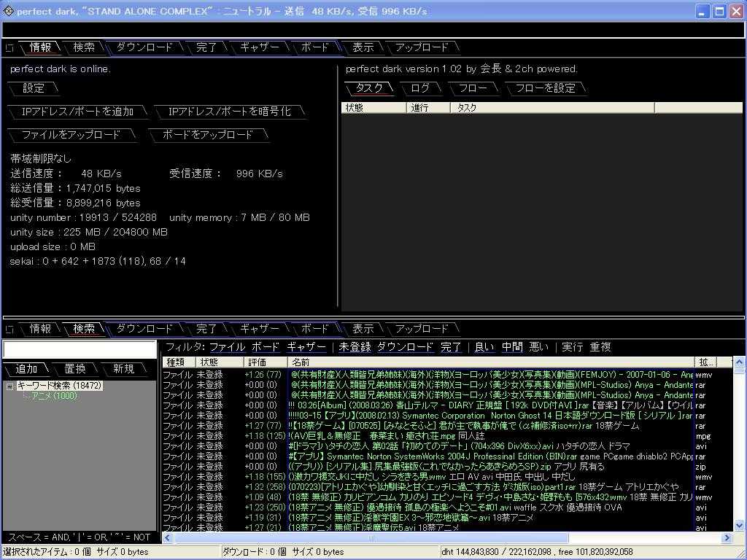
Task: Toggle the ボード filter
Action: coord(266,347)
